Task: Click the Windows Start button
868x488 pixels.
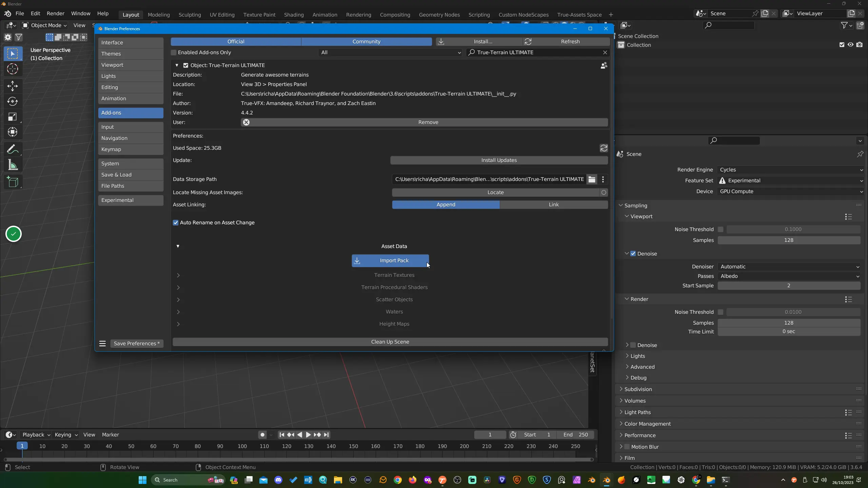Action: [x=142, y=480]
